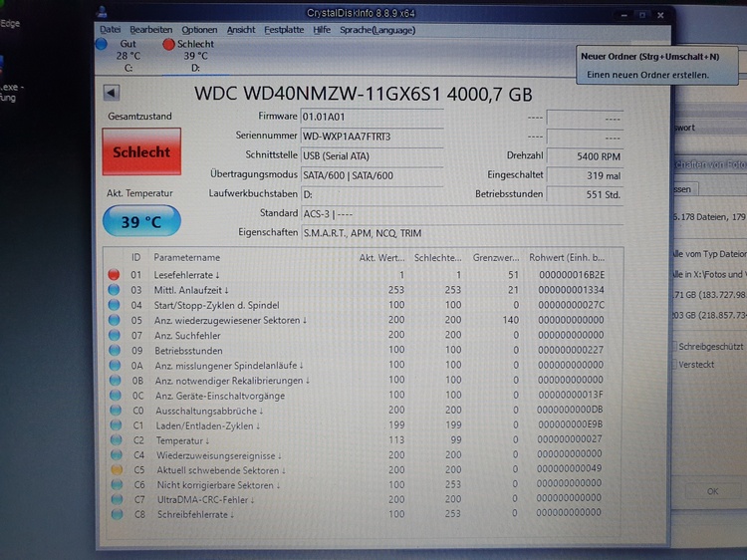The width and height of the screenshot is (747, 560).
Task: Click the Drehzahl value 5400 RPM
Action: (585, 156)
